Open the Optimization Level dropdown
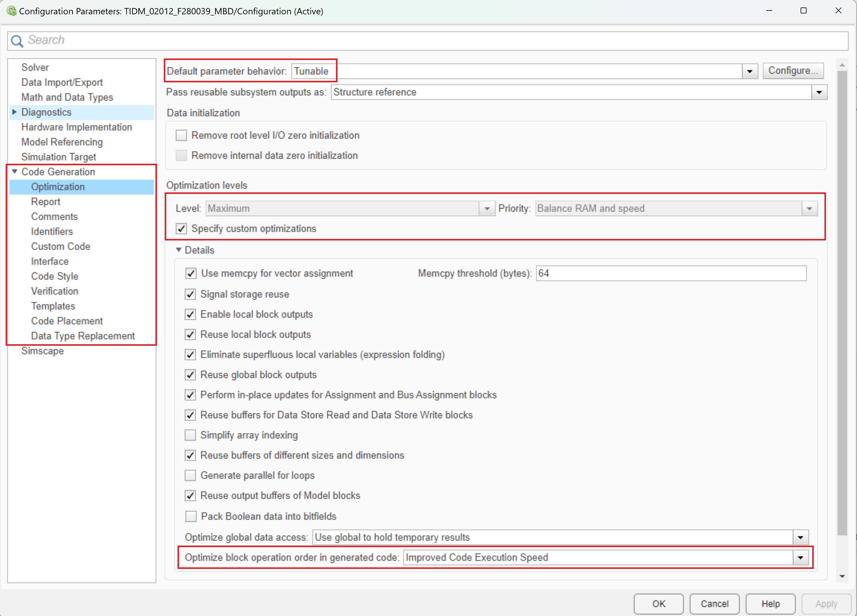The image size is (857, 616). pyautogui.click(x=485, y=208)
